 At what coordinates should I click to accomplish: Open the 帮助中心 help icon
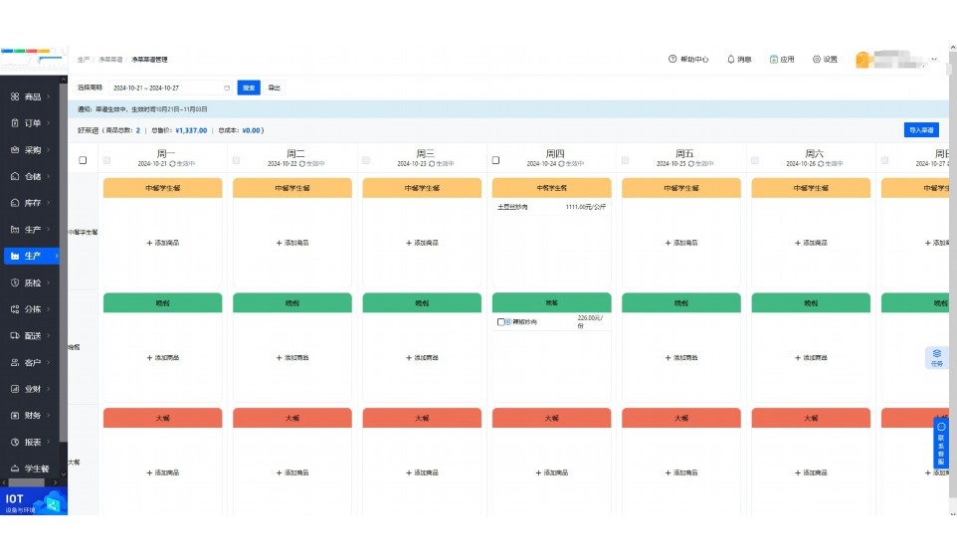672,60
